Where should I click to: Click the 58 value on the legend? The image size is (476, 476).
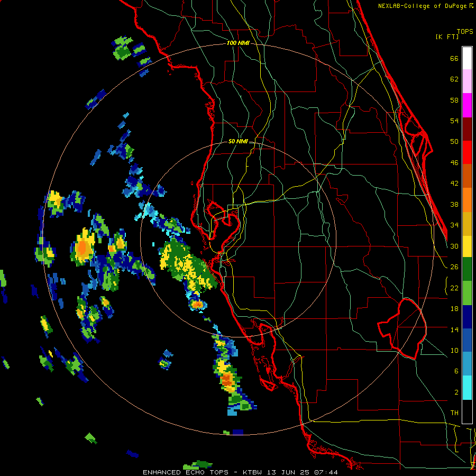click(x=454, y=100)
